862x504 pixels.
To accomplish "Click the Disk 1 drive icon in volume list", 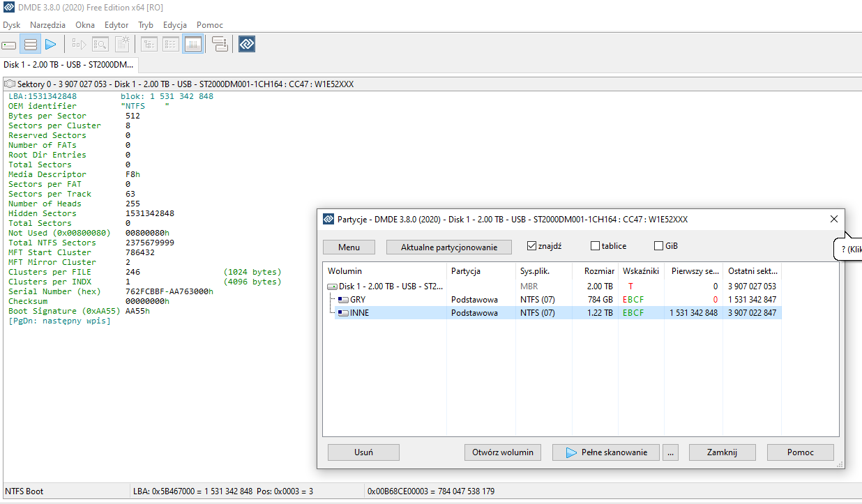I will click(x=333, y=287).
